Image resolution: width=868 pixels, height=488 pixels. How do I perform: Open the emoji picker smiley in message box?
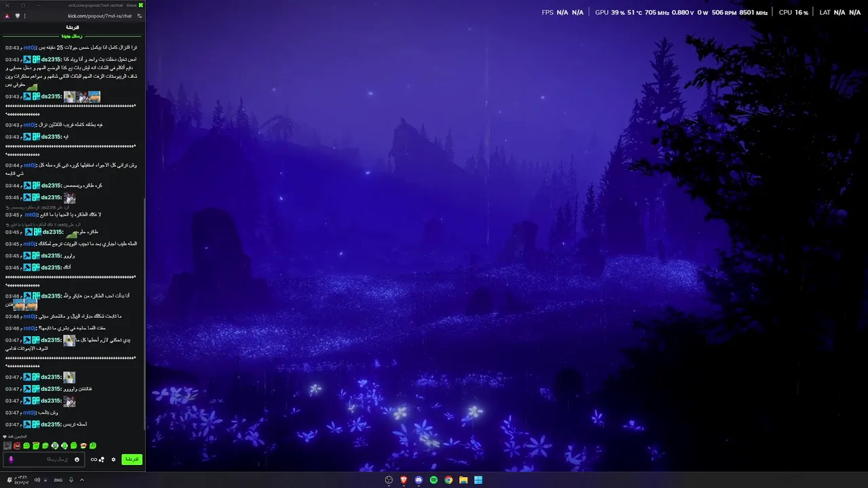tap(77, 460)
